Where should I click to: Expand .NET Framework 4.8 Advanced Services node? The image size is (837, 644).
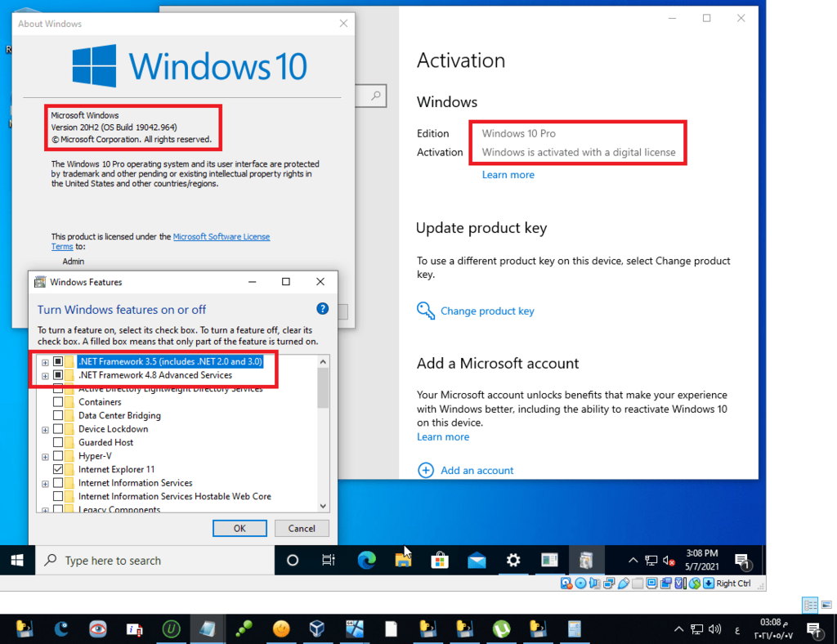point(46,376)
